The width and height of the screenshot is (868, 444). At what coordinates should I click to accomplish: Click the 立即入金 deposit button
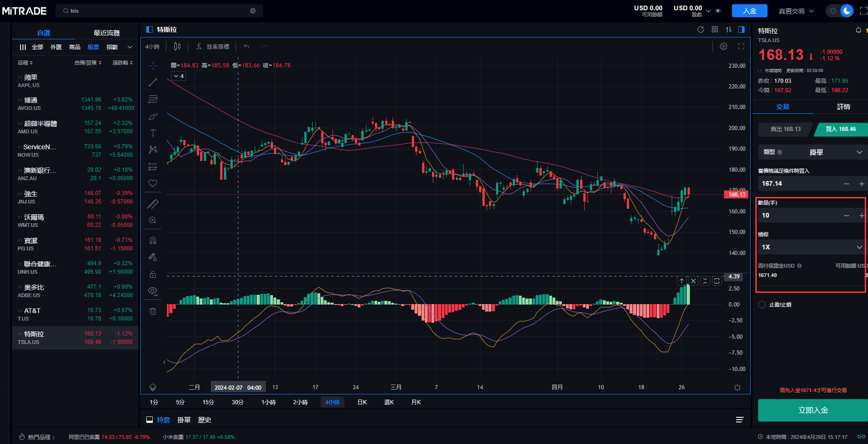tap(813, 410)
